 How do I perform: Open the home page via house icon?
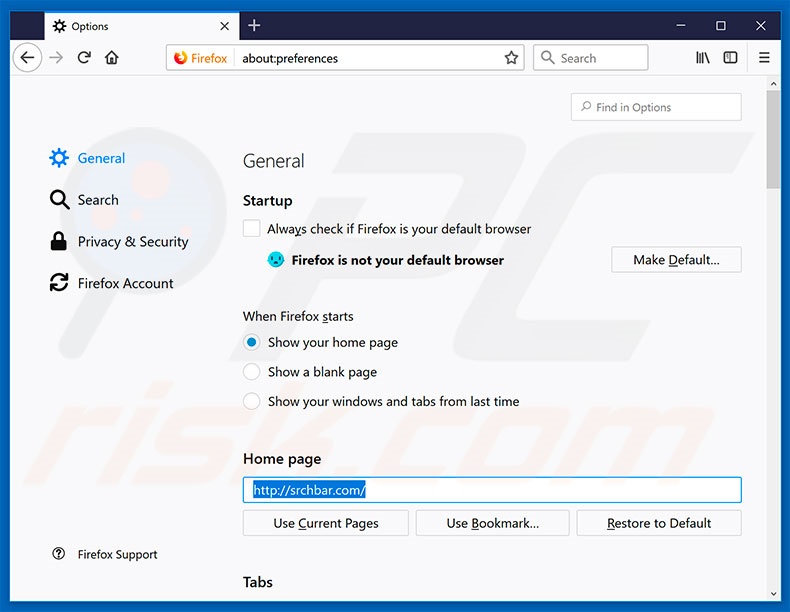(112, 57)
